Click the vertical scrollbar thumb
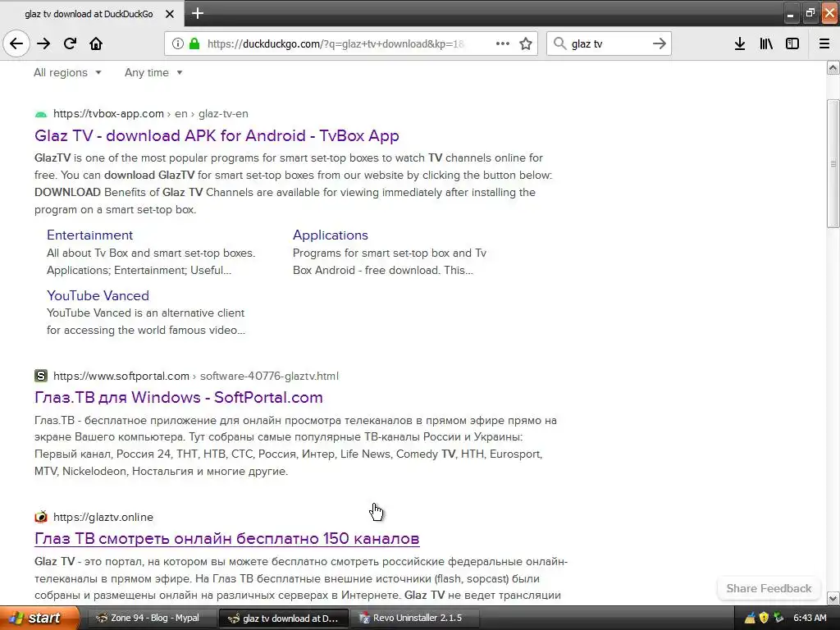This screenshot has height=630, width=840. tap(833, 163)
